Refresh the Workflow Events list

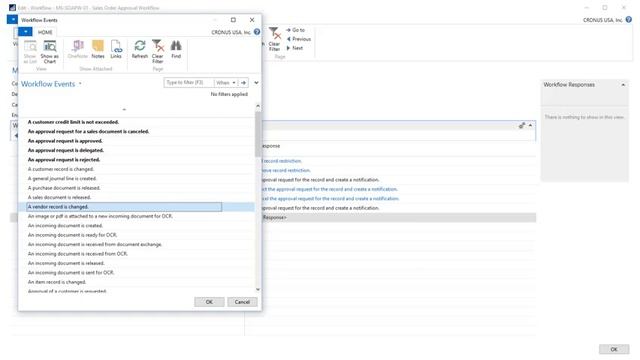pos(140,49)
